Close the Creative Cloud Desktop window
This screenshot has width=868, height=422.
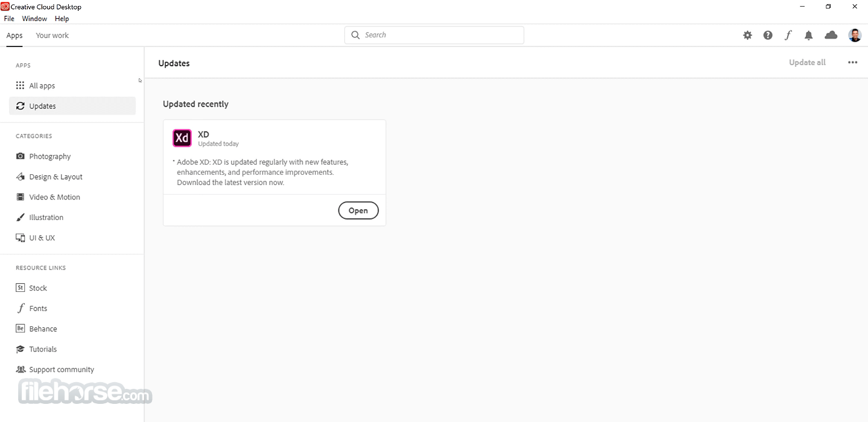pos(855,7)
